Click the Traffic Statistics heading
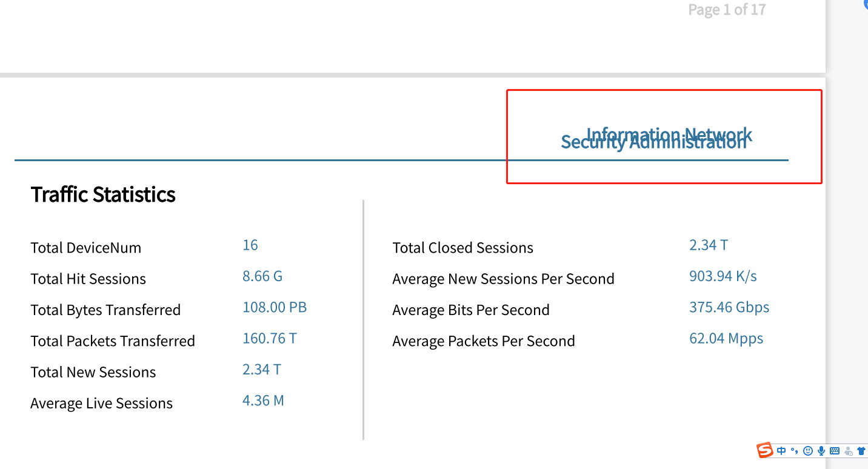 click(103, 195)
